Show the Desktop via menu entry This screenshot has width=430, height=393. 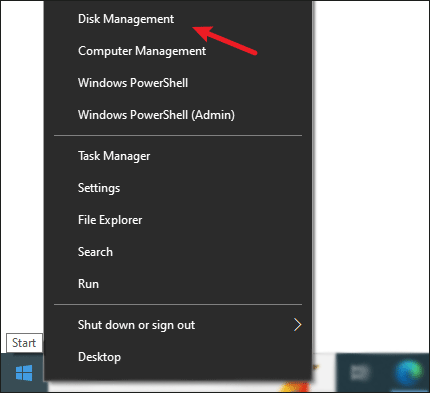(178, 357)
